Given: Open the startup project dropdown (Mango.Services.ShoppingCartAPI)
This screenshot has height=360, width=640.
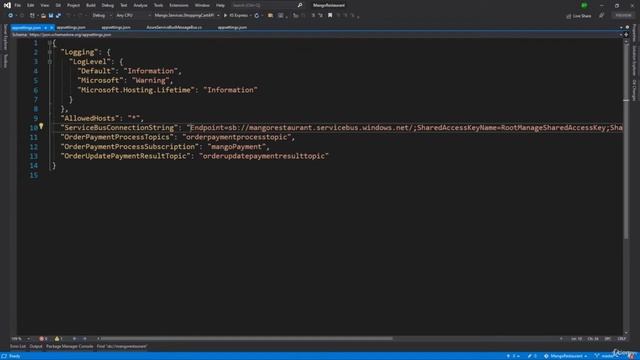Looking at the screenshot, I should [187, 16].
